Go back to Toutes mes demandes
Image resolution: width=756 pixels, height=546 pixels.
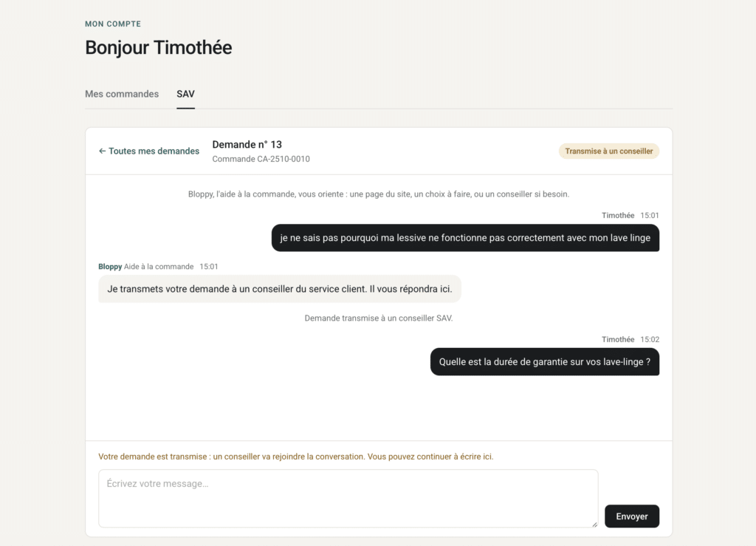tap(149, 151)
